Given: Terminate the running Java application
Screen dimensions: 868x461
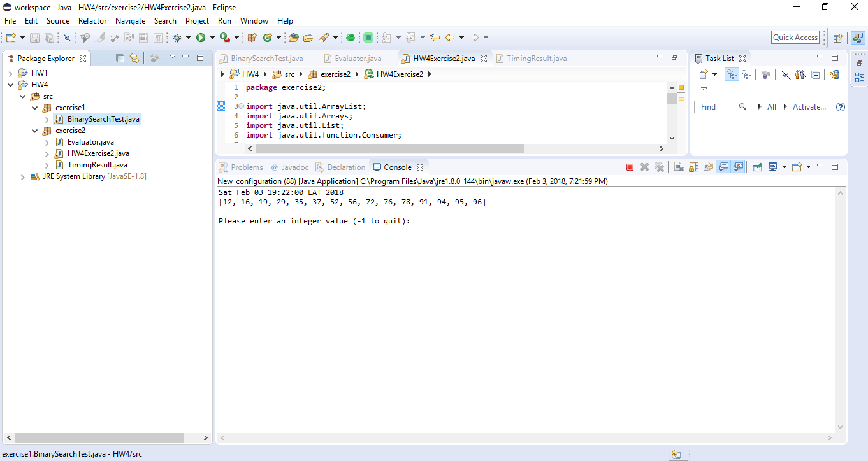Looking at the screenshot, I should (x=630, y=166).
